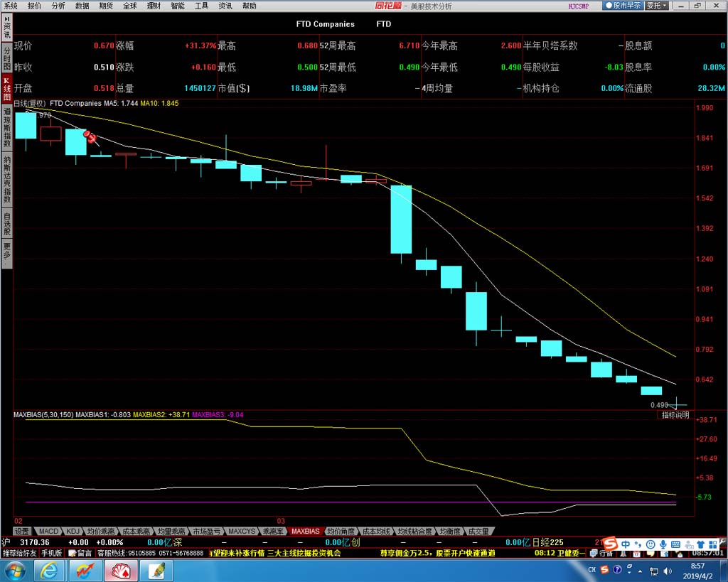
Task: Open 自选股 in the sidebar
Action: pyautogui.click(x=7, y=224)
